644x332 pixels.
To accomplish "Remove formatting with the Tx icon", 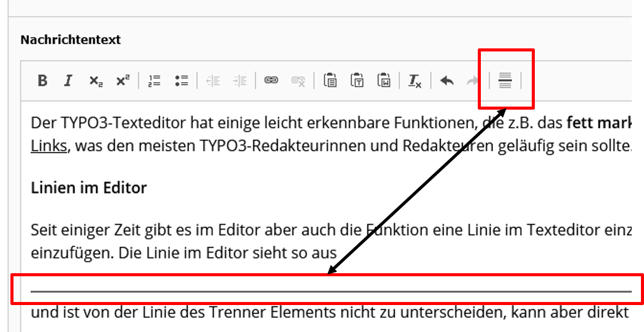I will tap(415, 81).
